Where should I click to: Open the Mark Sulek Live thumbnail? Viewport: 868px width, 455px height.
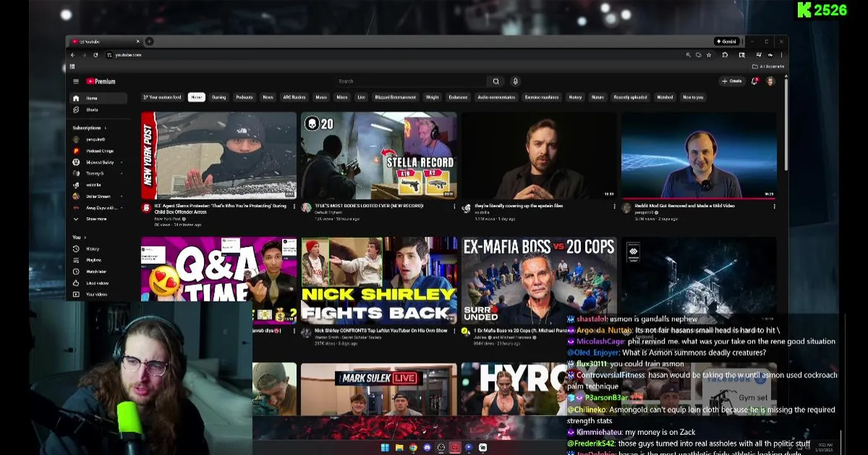point(379,389)
